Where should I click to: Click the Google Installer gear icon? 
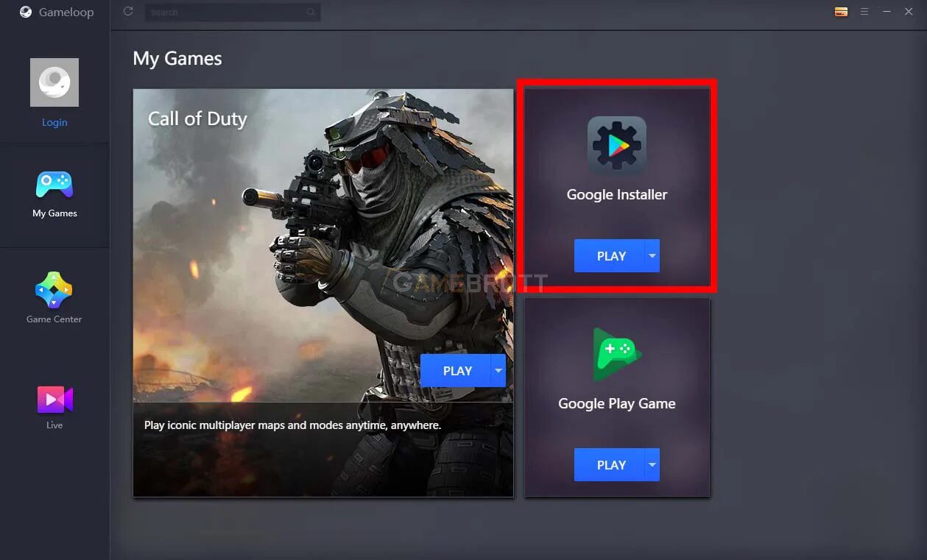pos(617,146)
